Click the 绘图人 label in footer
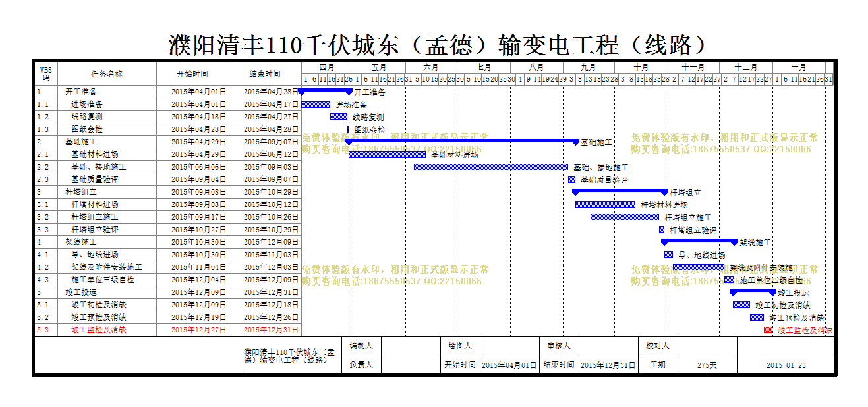This screenshot has width=868, height=407. (x=460, y=346)
